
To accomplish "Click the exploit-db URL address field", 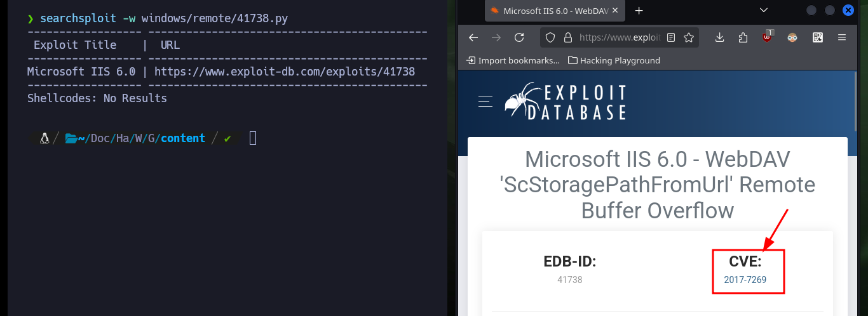I will tap(619, 37).
